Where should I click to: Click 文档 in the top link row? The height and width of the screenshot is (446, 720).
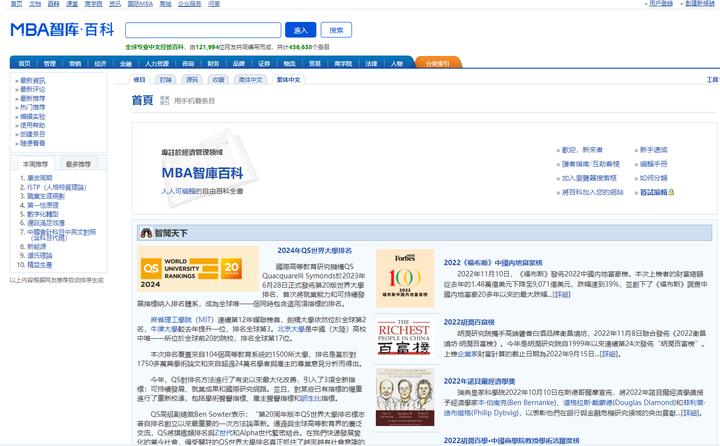[x=35, y=3]
